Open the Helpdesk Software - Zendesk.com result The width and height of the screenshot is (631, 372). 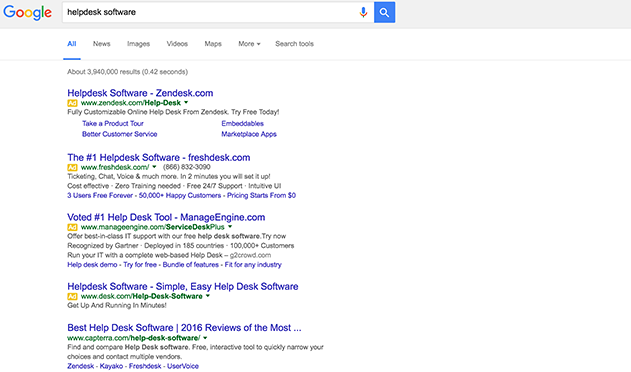(140, 93)
